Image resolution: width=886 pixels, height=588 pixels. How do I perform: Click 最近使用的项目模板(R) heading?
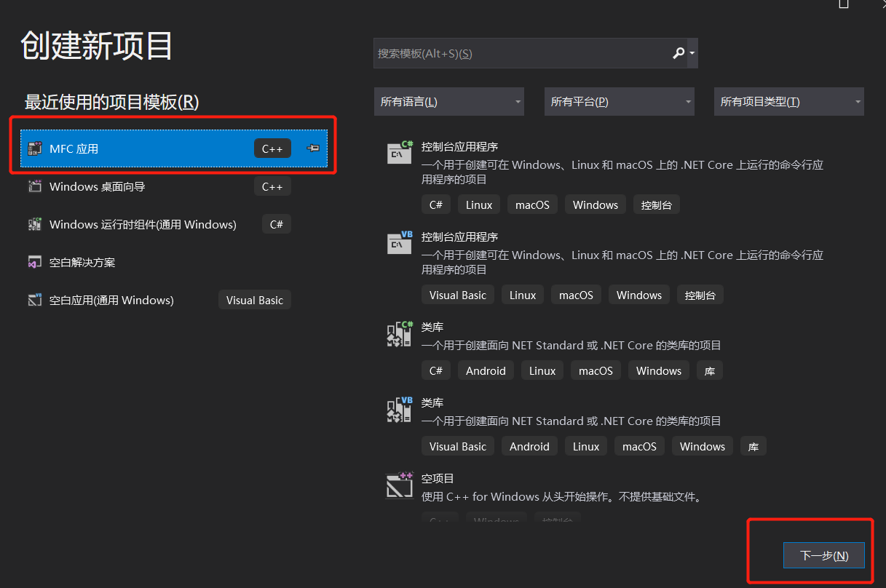[112, 102]
